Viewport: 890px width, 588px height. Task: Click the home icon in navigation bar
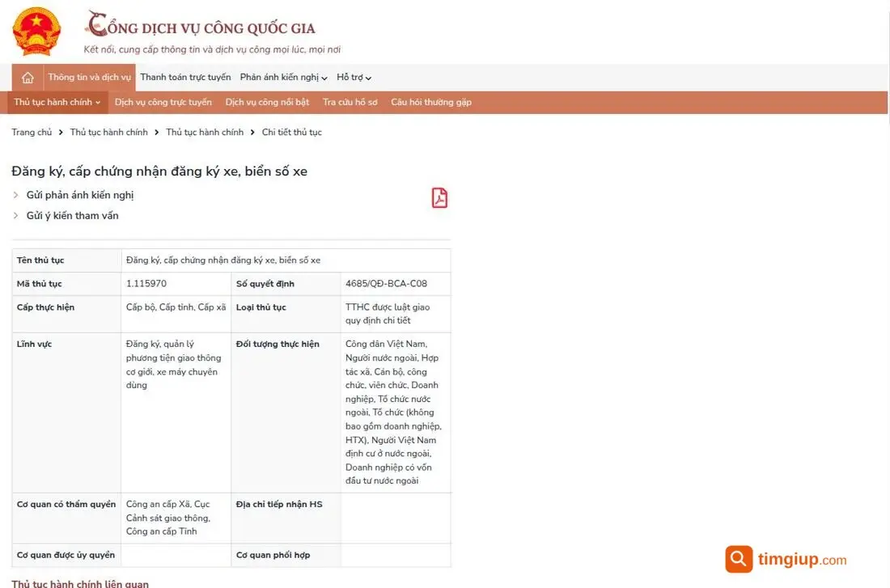pyautogui.click(x=28, y=78)
